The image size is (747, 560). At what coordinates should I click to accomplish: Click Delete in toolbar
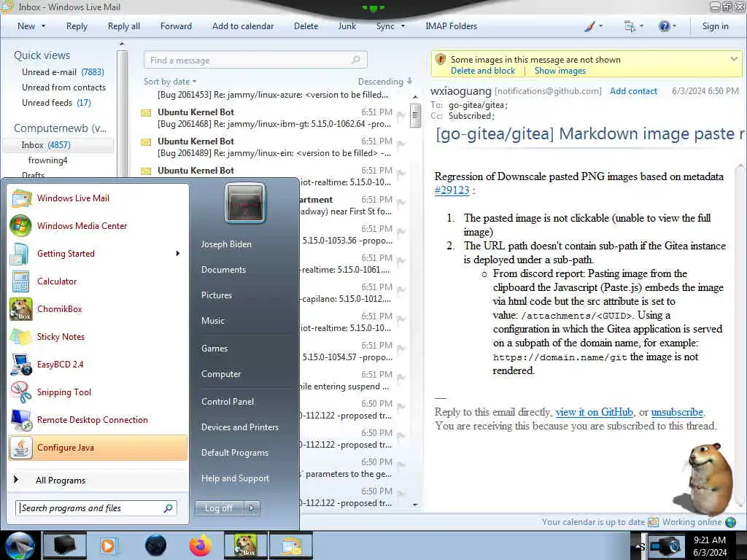[x=306, y=26]
